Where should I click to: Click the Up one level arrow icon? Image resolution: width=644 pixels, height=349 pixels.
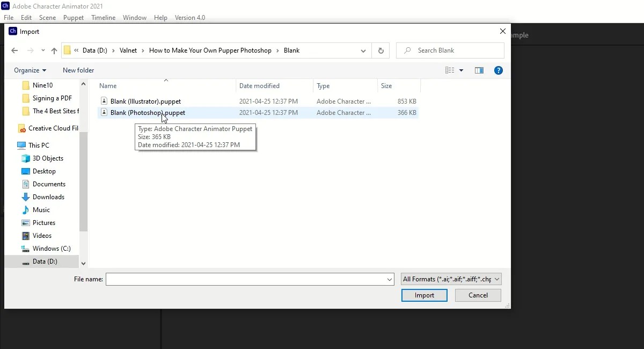[54, 50]
